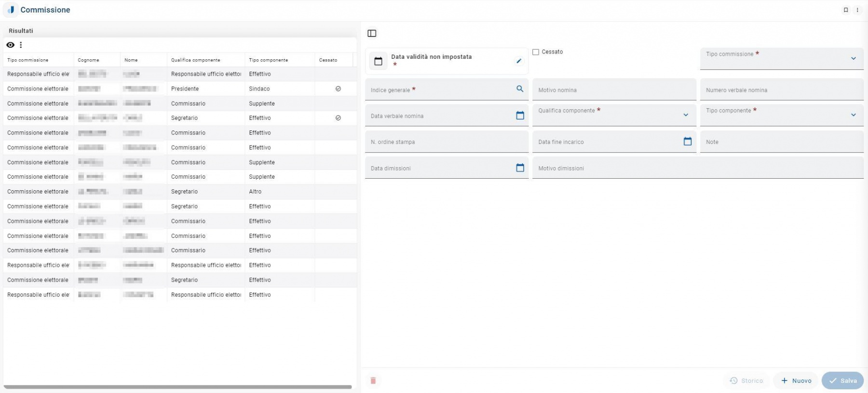Click the Storico button
The image size is (868, 393).
[x=746, y=380]
